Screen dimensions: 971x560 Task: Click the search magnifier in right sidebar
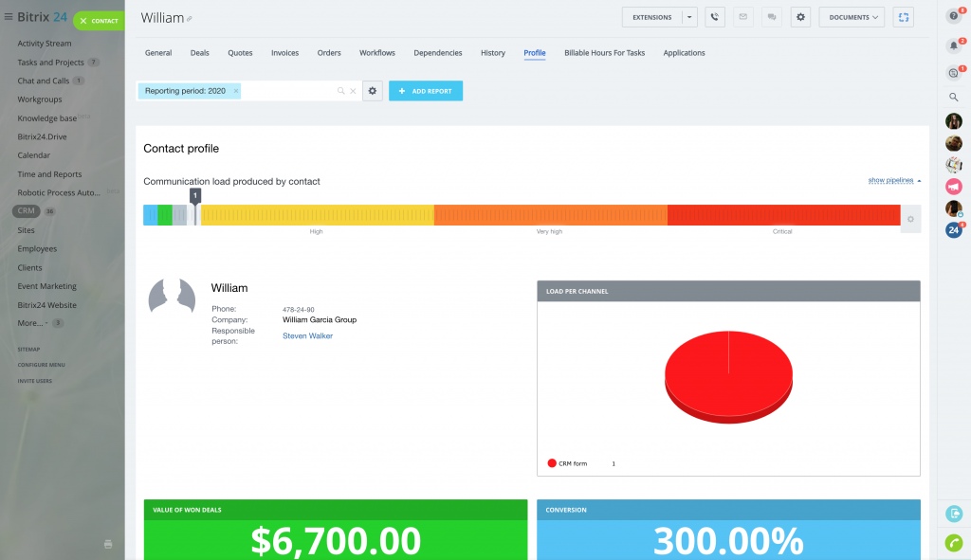tap(954, 97)
